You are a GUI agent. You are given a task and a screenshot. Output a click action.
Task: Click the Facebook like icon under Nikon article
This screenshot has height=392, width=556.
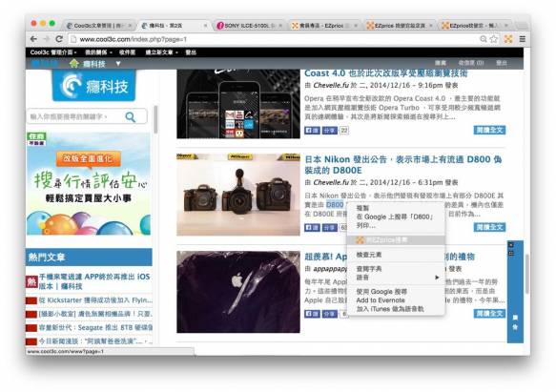[x=312, y=227]
